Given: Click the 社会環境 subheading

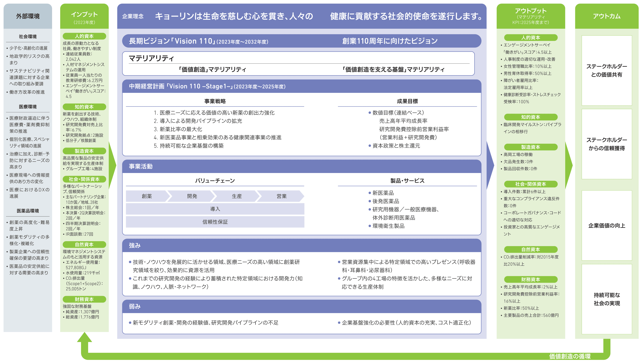Looking at the screenshot, I should [x=28, y=36].
